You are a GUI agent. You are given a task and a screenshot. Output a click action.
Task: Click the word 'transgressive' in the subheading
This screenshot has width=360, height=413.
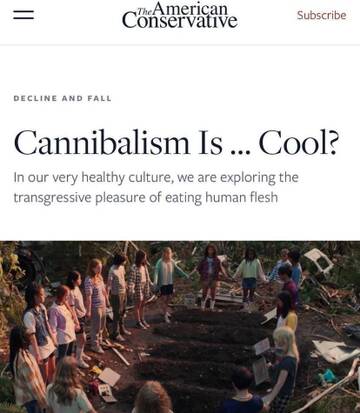52,198
